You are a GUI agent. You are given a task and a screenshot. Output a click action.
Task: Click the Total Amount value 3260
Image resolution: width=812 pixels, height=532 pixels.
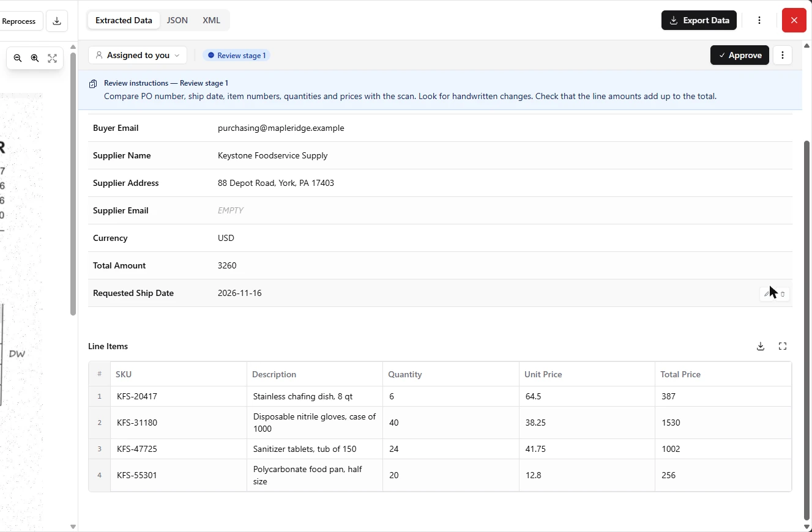227,265
